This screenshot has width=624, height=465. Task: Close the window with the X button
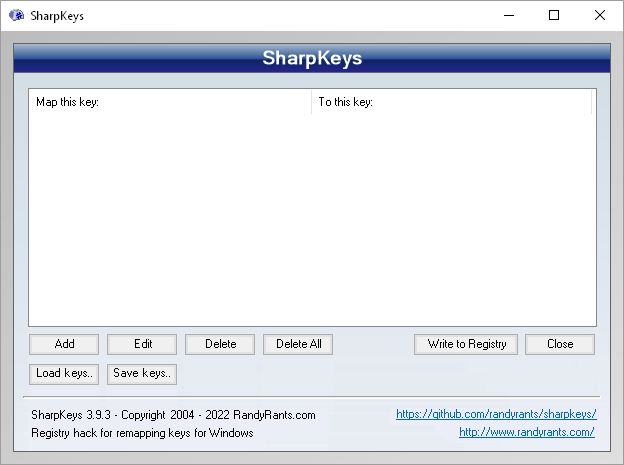point(600,16)
